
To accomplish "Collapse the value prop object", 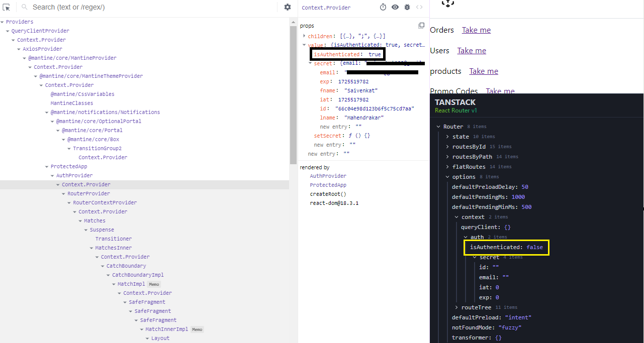I will (x=304, y=45).
